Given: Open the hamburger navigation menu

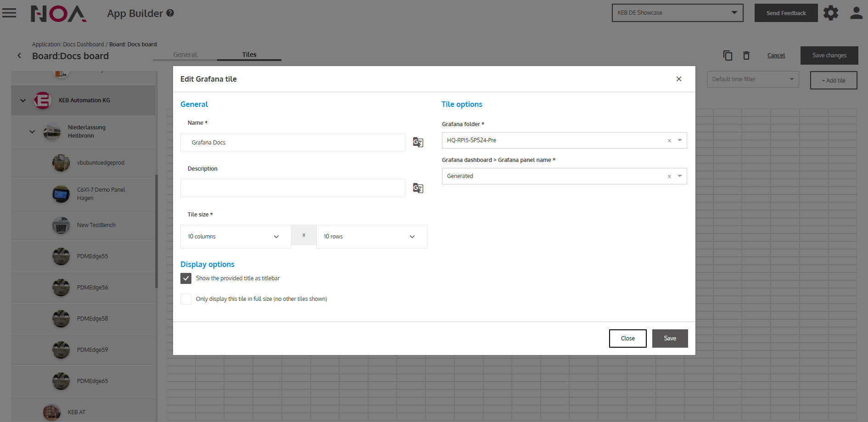Looking at the screenshot, I should click(x=9, y=13).
